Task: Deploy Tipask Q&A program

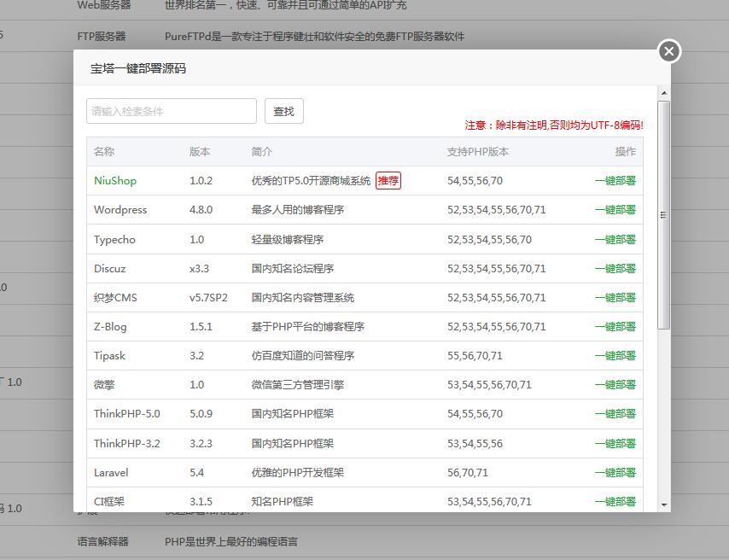Action: [616, 355]
